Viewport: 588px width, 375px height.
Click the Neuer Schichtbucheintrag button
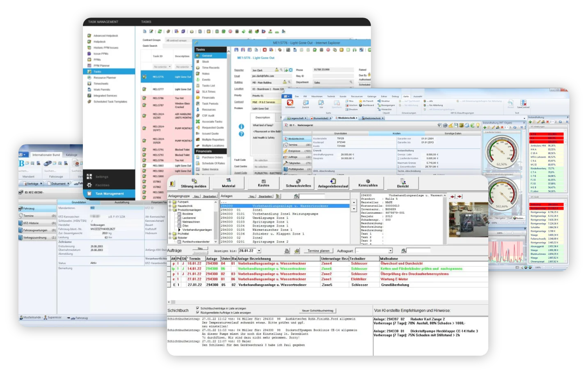point(318,311)
